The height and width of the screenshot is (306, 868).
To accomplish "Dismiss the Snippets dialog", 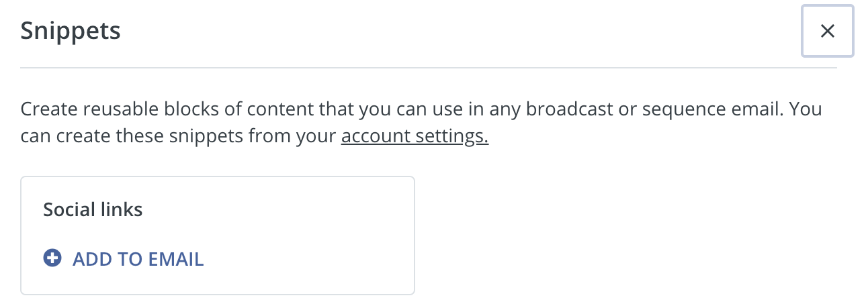I will (x=827, y=31).
